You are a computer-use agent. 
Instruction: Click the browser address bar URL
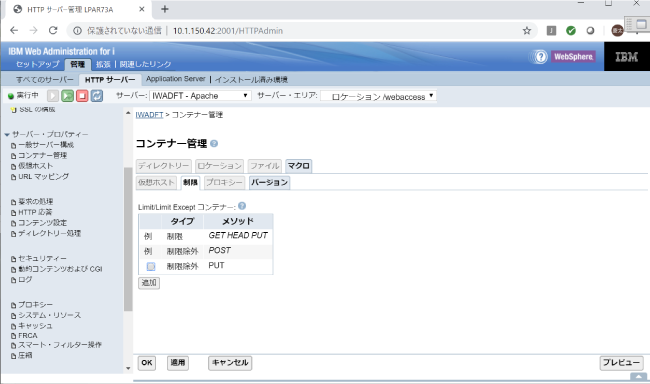point(228,31)
